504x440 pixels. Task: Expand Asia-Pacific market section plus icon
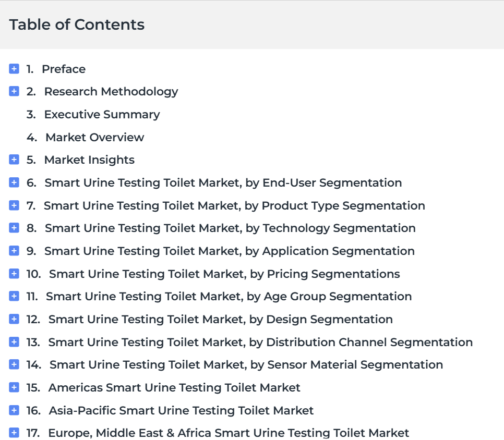click(14, 410)
